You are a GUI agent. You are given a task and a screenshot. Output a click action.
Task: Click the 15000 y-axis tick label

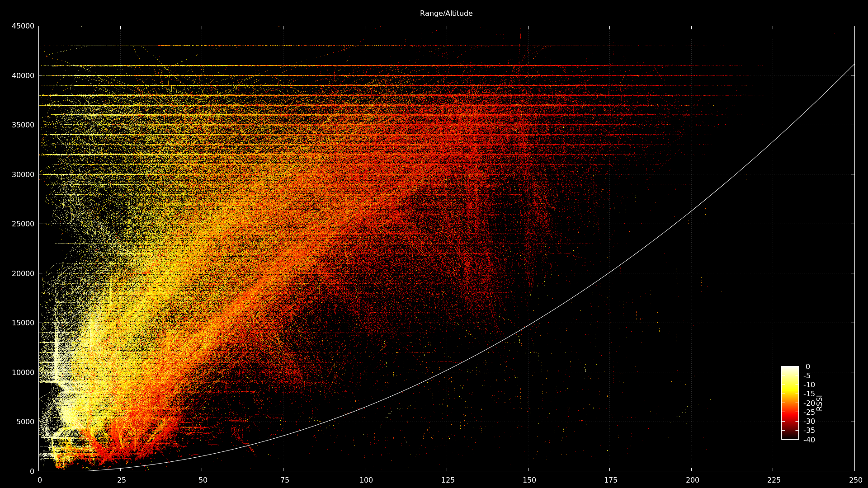(x=23, y=323)
